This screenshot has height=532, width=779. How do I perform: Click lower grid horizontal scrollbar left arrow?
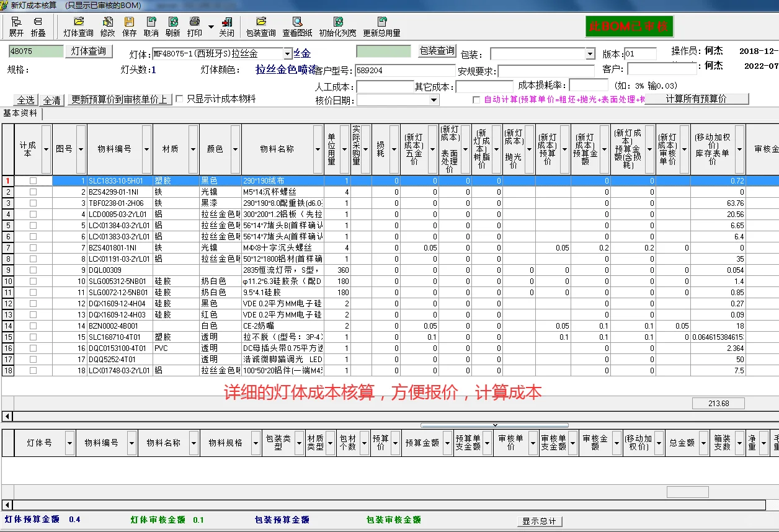click(x=7, y=505)
